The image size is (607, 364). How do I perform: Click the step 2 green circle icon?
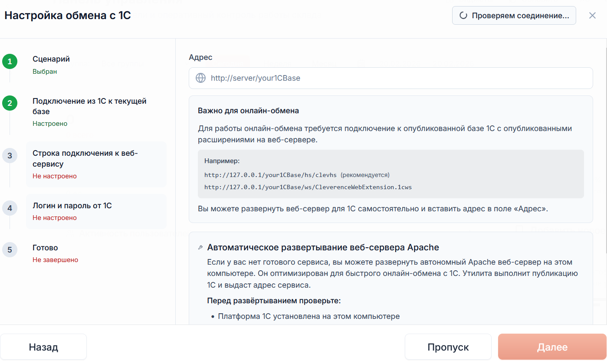(10, 103)
